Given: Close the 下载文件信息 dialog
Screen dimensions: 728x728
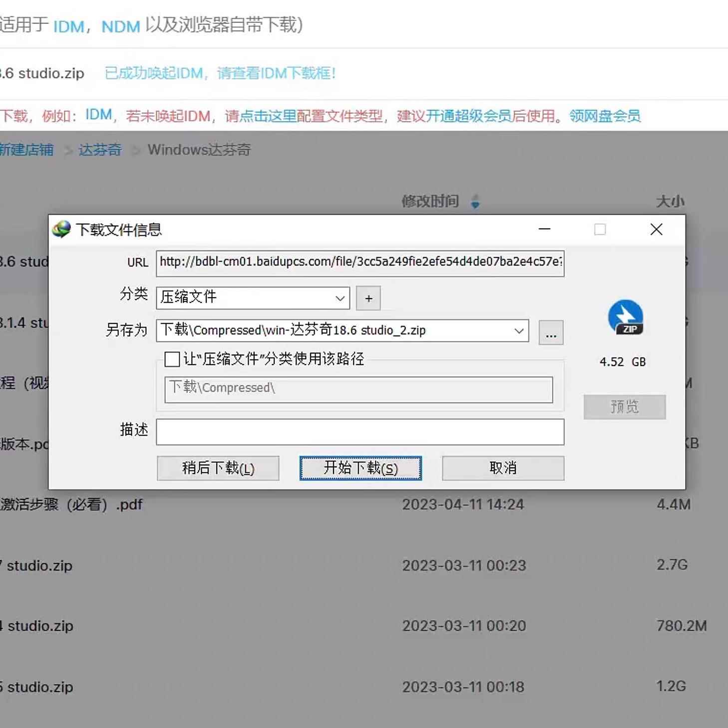Looking at the screenshot, I should (x=657, y=230).
